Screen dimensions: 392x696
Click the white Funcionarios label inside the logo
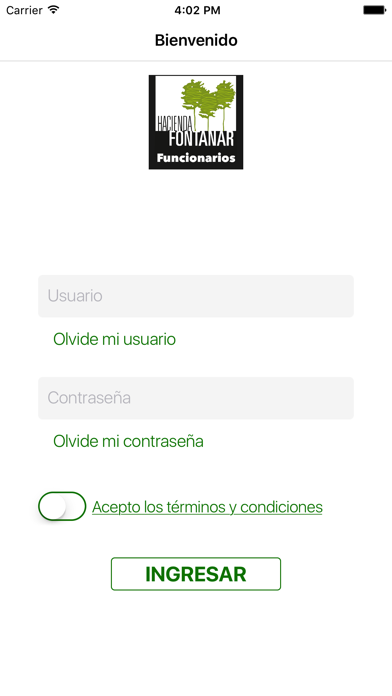[196, 158]
